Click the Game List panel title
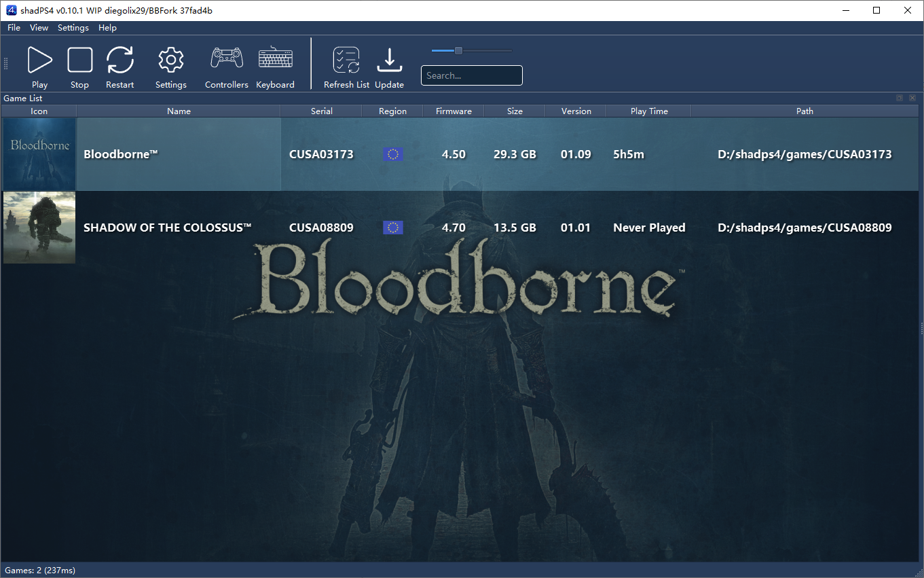This screenshot has height=578, width=924. click(x=23, y=98)
